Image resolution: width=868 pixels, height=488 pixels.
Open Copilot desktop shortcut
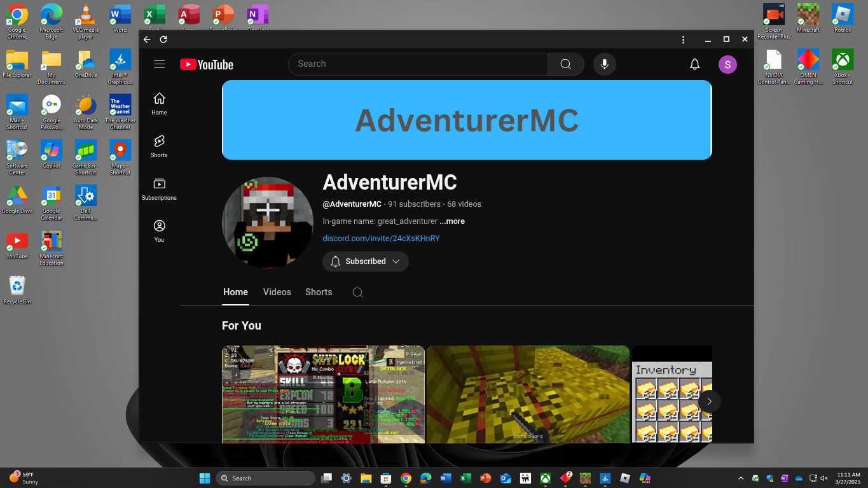point(52,155)
